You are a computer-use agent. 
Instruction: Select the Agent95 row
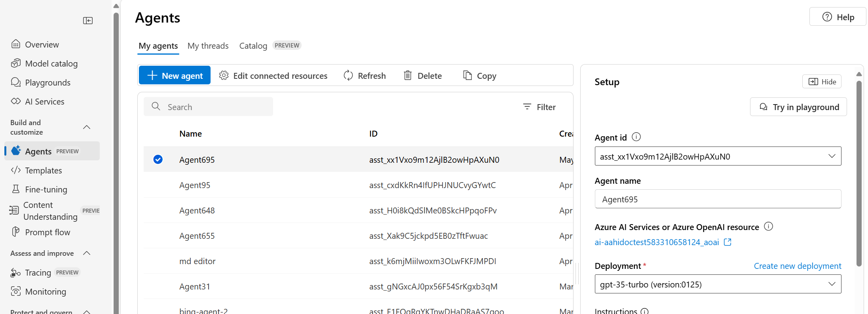[195, 185]
